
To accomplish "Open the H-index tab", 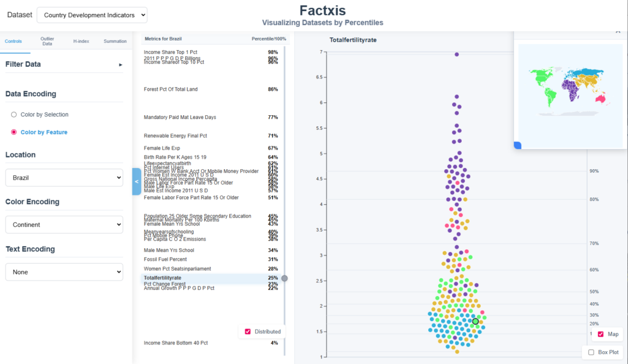I will click(x=81, y=41).
